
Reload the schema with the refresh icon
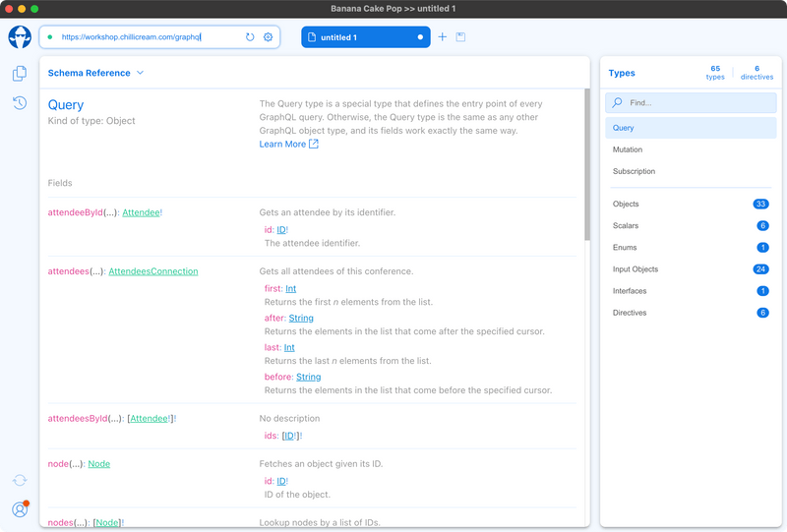point(250,37)
